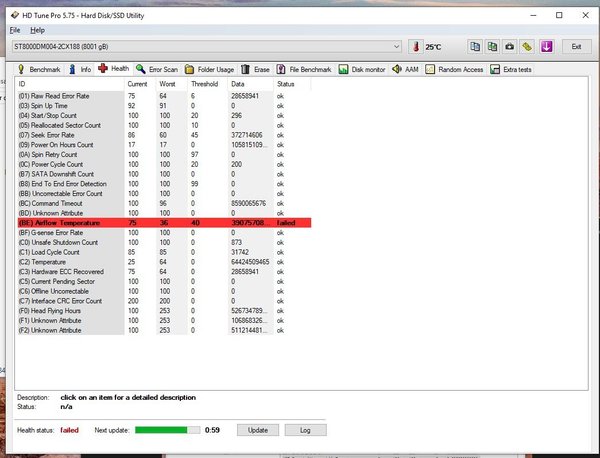Go to the File Benchmark tab
The image size is (600, 458).
[304, 70]
